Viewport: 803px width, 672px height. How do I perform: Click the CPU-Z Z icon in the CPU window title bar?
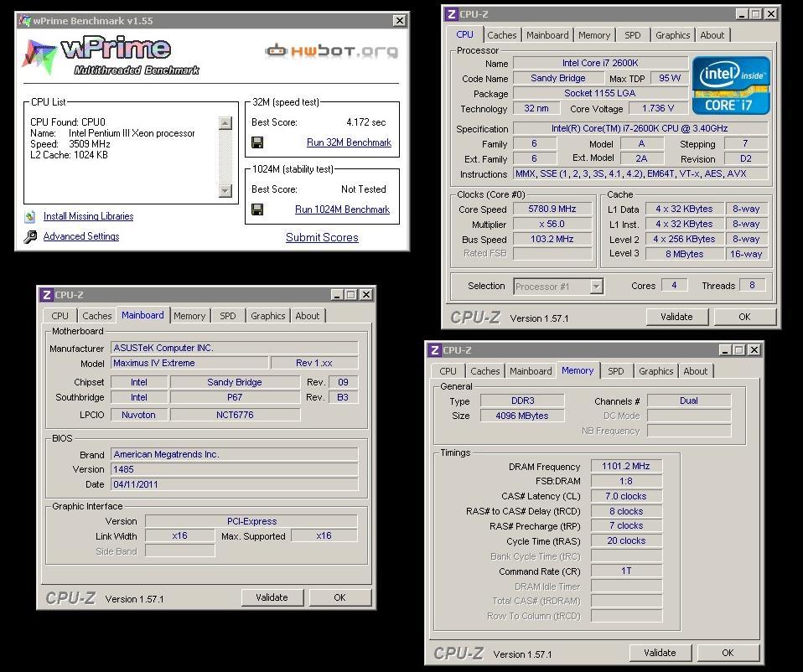pos(451,14)
